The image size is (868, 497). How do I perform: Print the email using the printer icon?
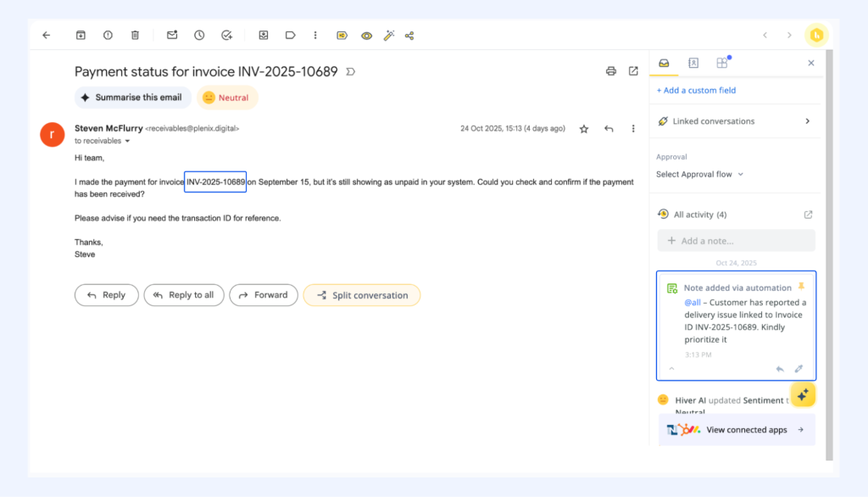pyautogui.click(x=610, y=71)
